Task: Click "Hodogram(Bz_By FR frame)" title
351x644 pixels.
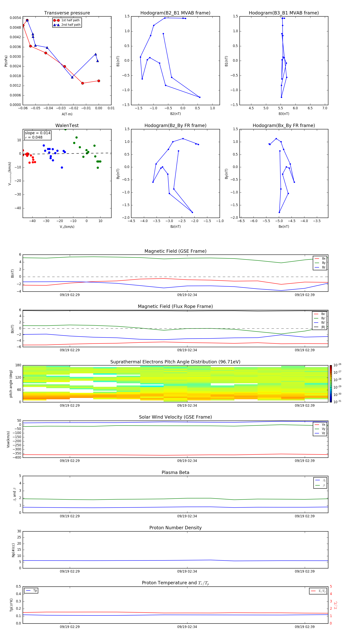Action: coord(175,125)
